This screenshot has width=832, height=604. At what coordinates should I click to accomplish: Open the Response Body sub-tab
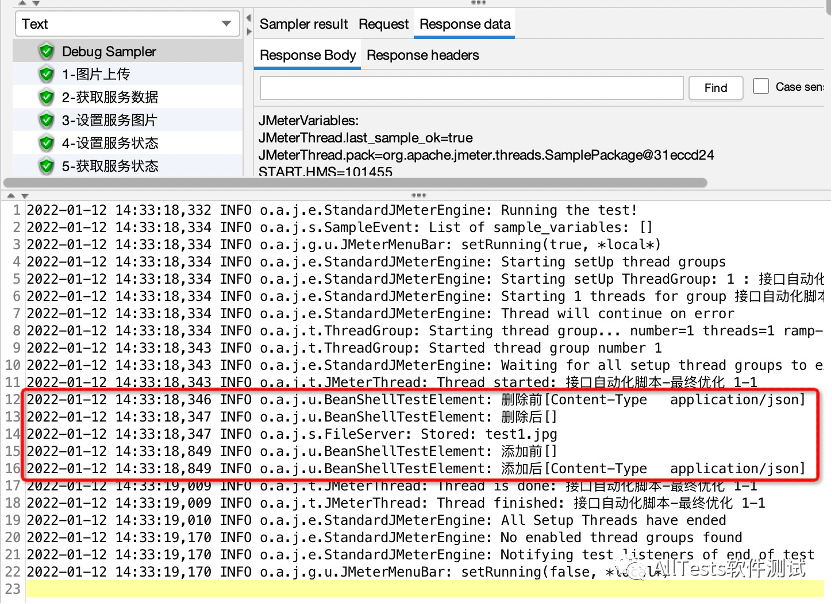pos(308,55)
